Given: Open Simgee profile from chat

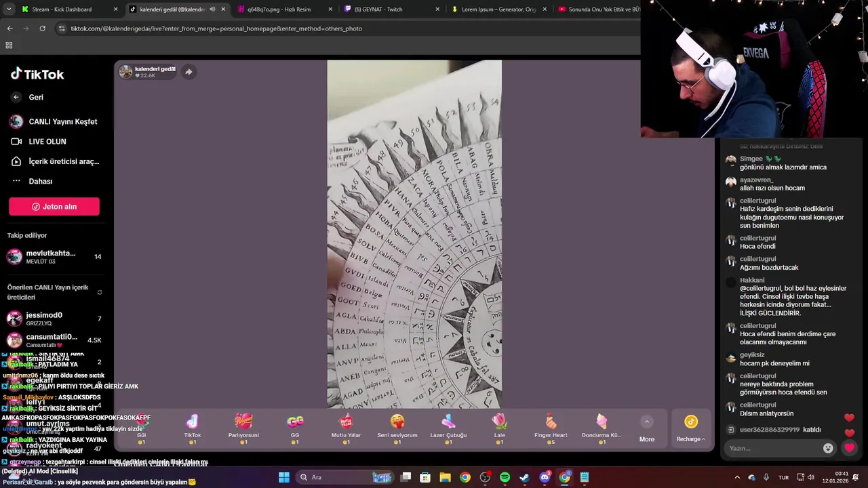Looking at the screenshot, I should (x=751, y=159).
